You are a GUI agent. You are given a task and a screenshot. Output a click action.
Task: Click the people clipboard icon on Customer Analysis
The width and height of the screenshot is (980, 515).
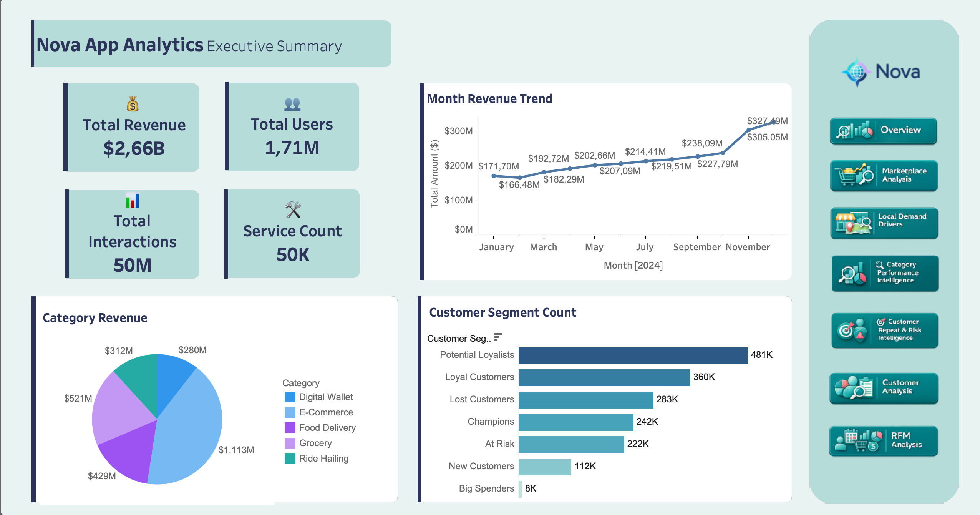pos(854,387)
